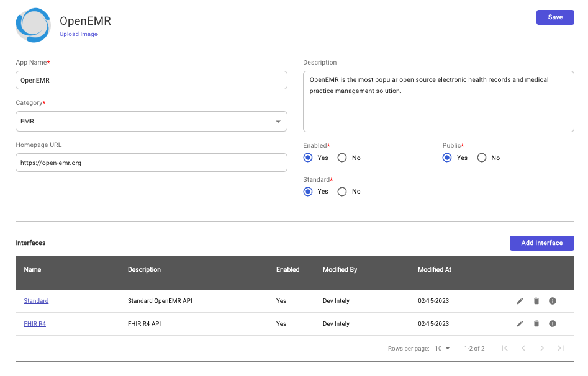588x376 pixels.
Task: Sort by the Modified By column header
Action: 340,270
